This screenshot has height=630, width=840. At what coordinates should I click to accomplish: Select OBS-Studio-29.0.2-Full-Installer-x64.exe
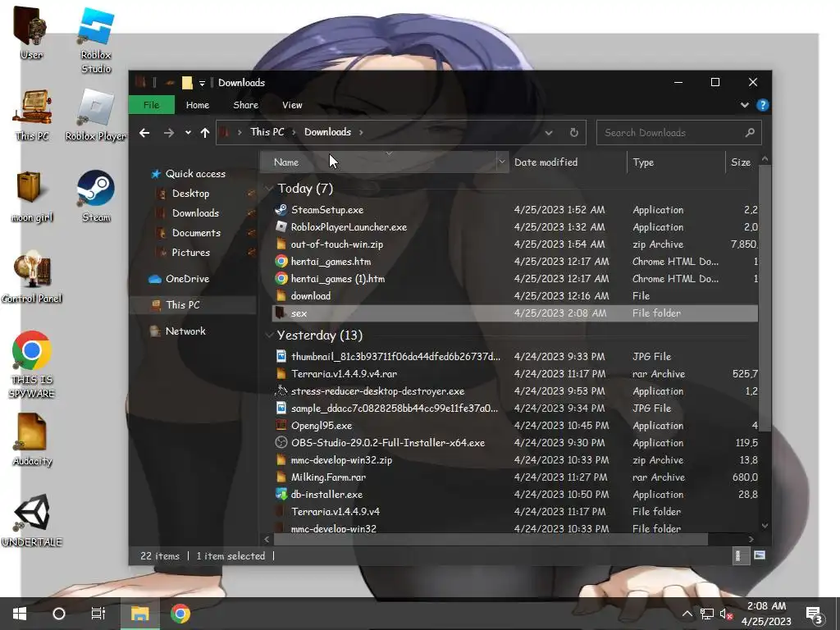(x=387, y=443)
